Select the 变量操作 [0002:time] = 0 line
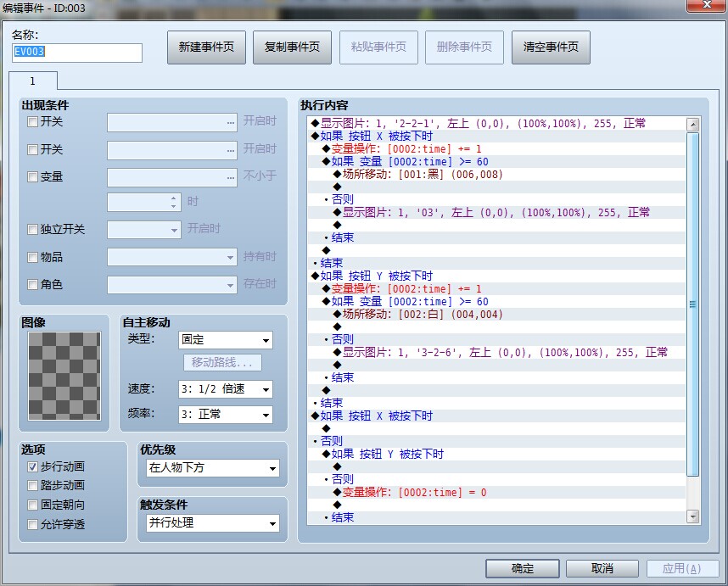Viewport: 728px width, 586px height. point(496,492)
